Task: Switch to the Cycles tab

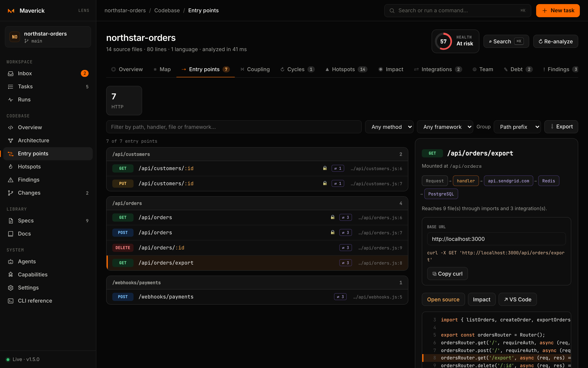Action: [297, 69]
